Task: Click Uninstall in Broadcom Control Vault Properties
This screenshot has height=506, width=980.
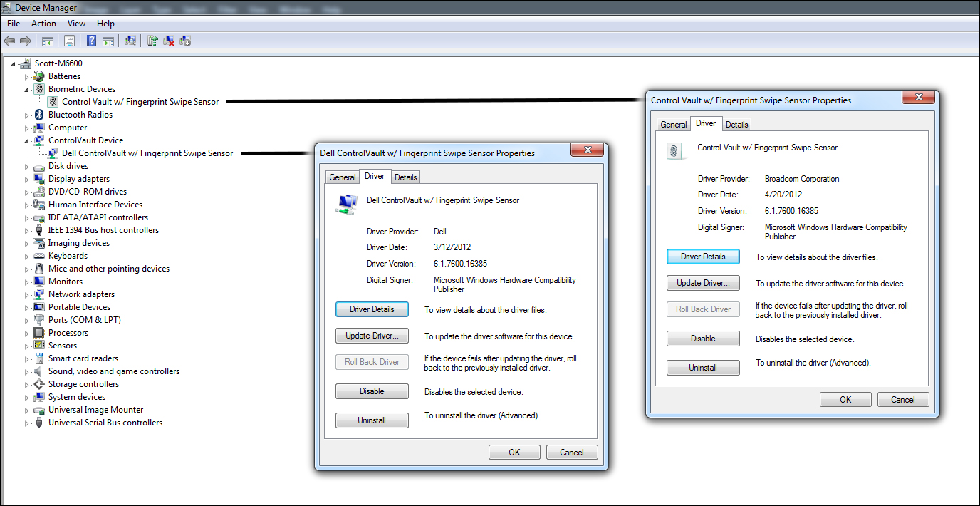Action: 703,368
